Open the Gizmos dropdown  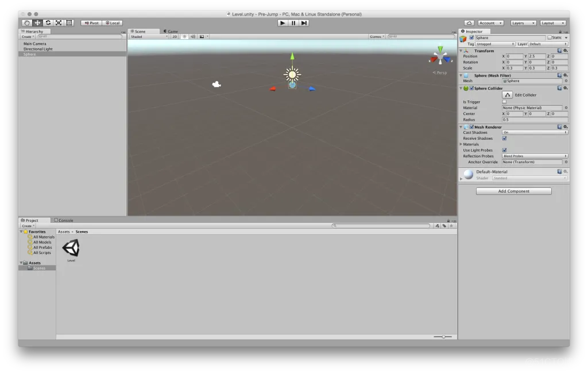[x=377, y=36]
